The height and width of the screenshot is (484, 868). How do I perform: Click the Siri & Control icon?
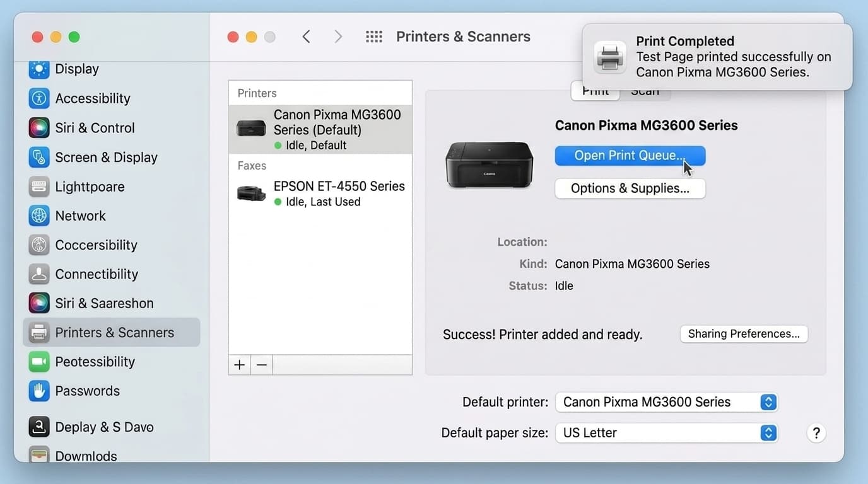[39, 128]
